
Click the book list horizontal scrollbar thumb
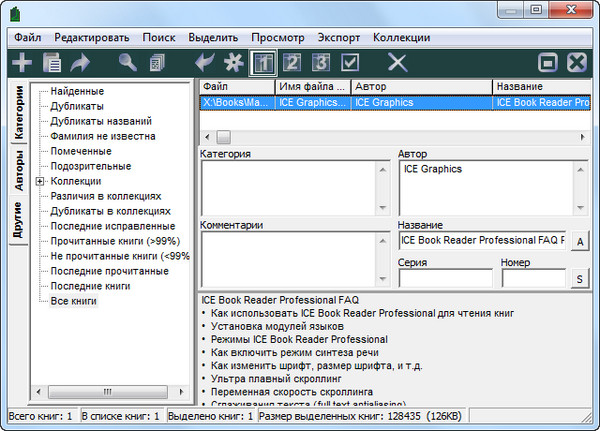[x=224, y=135]
